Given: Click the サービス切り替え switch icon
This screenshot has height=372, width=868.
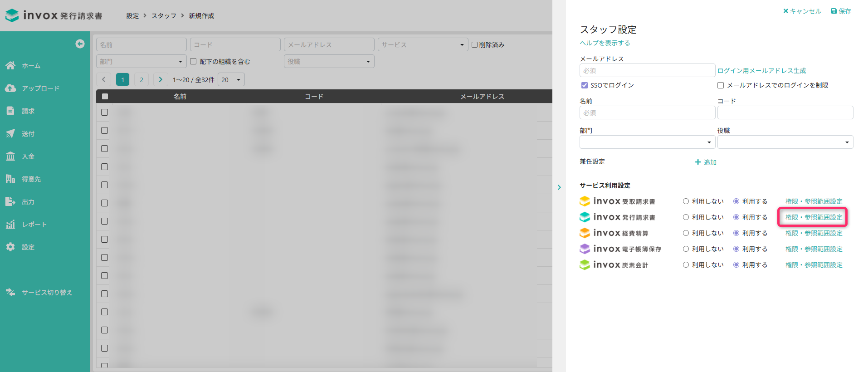Looking at the screenshot, I should pos(10,292).
